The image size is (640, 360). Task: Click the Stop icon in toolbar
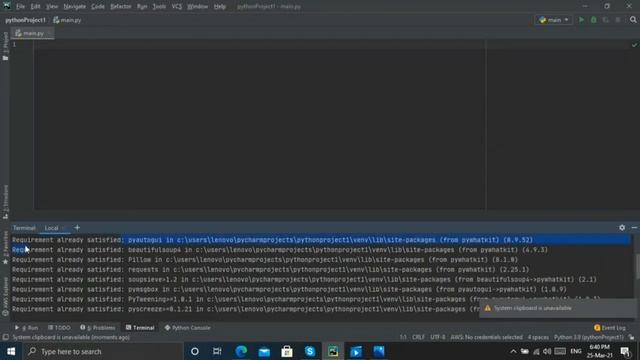618,20
